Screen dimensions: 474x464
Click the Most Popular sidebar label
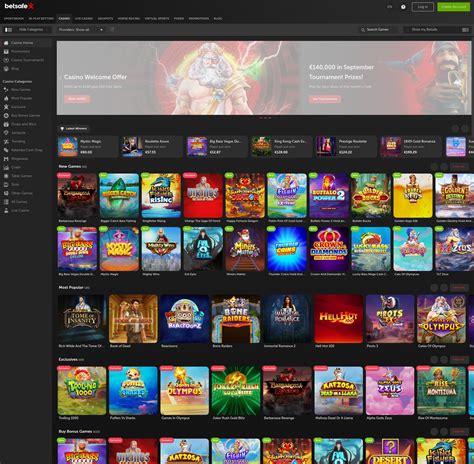point(21,98)
